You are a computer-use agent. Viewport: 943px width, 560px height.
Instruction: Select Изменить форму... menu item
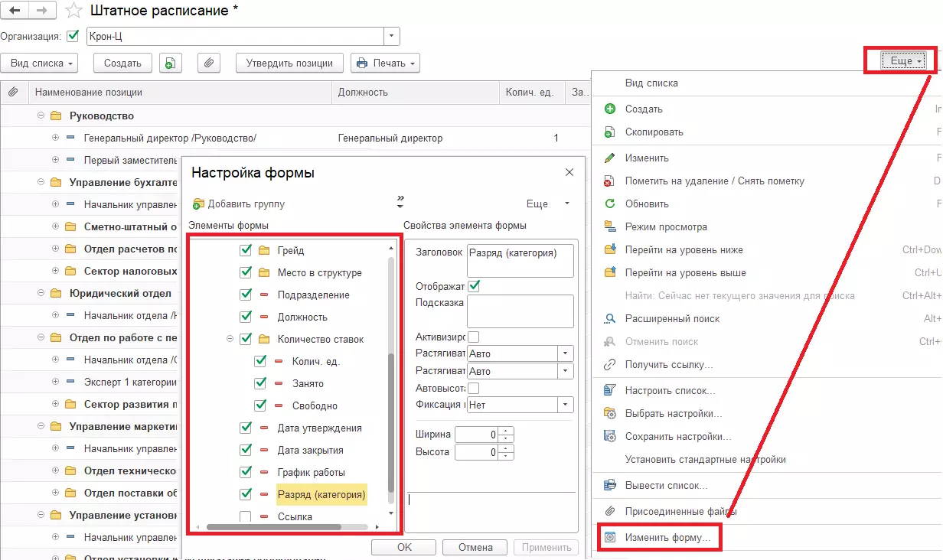pos(667,538)
